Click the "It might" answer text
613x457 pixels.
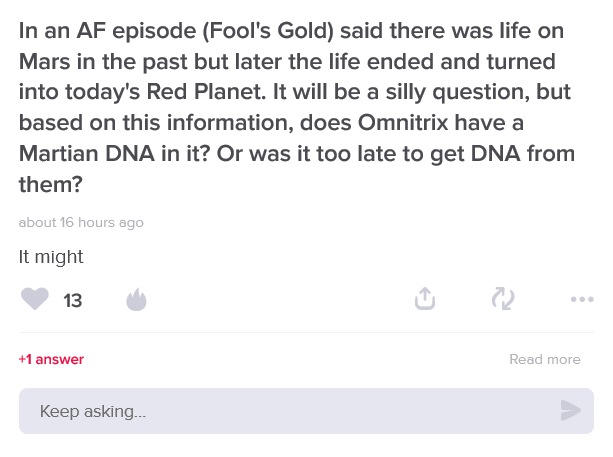pyautogui.click(x=51, y=257)
